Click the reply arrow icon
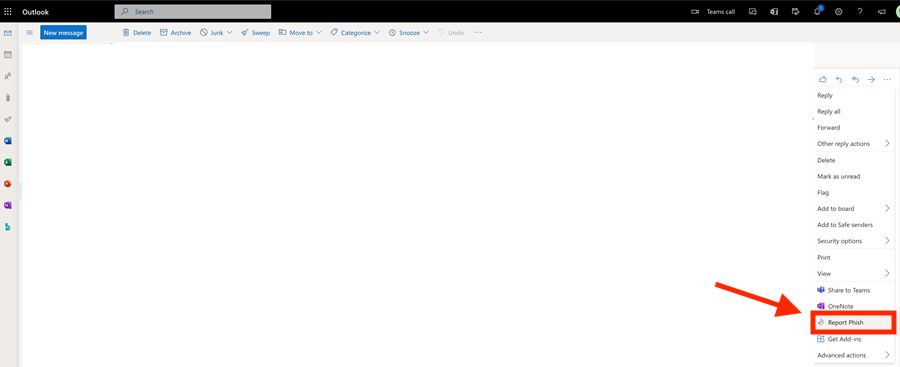The height and width of the screenshot is (367, 900). click(x=839, y=79)
